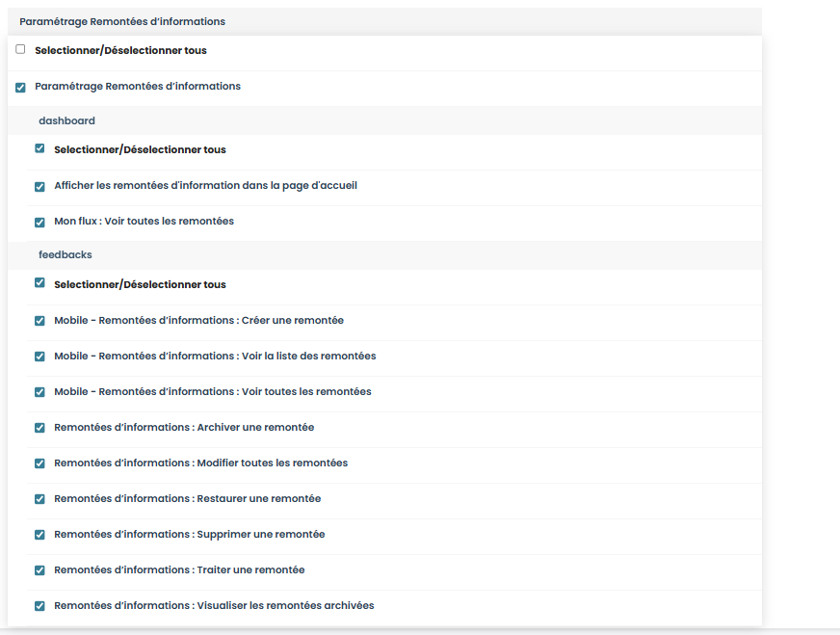
Task: Click the 'Visualiser les remontées archivées' label text
Action: click(214, 605)
